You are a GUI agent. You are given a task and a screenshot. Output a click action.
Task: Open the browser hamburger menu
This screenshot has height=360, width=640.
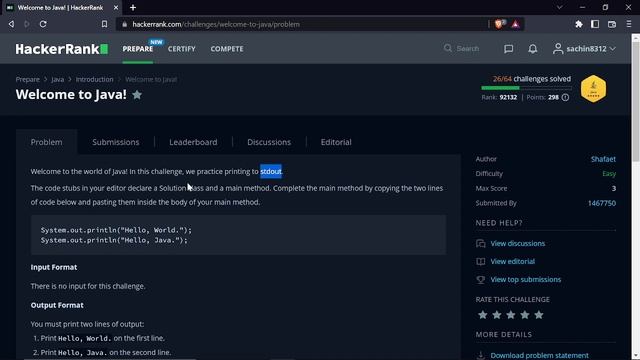[x=629, y=24]
